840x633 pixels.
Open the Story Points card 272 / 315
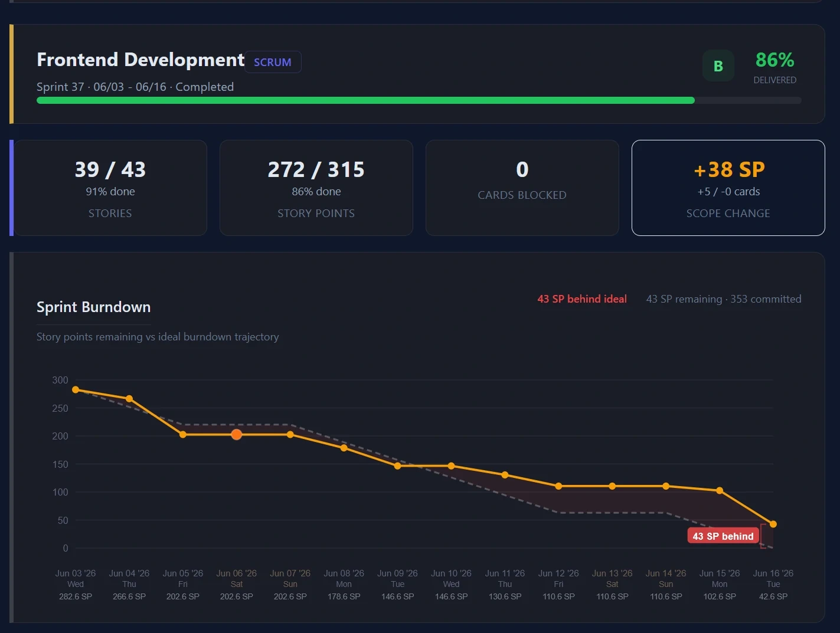click(x=316, y=188)
